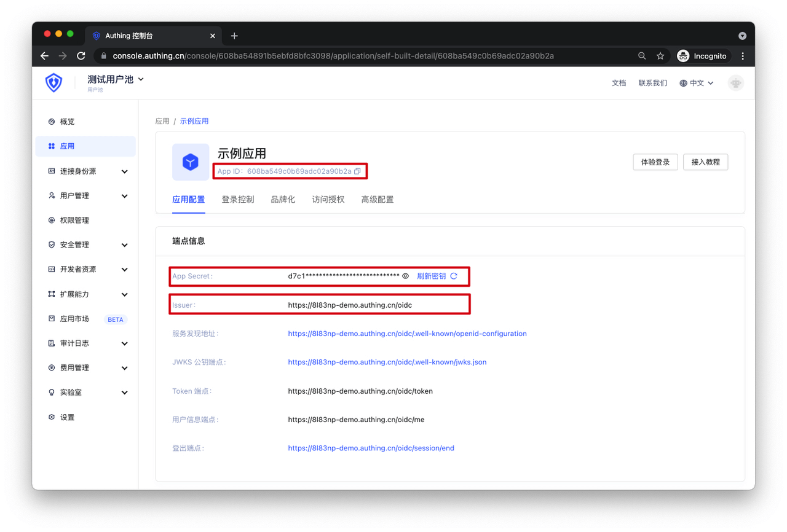787x532 pixels.
Task: Click the 接入教程 button
Action: (x=705, y=162)
